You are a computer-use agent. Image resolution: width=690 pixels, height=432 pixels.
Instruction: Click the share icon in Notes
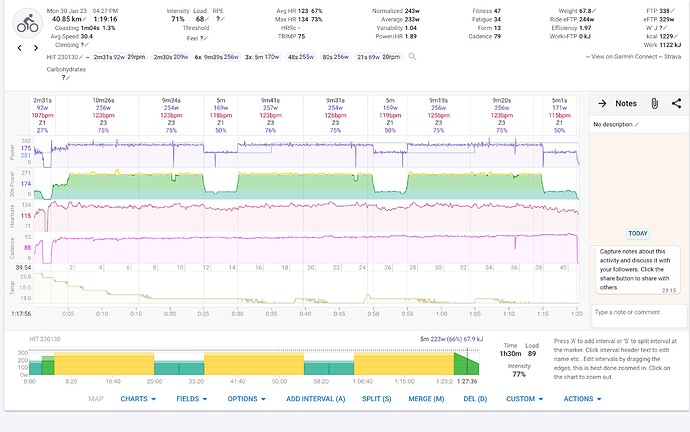677,103
